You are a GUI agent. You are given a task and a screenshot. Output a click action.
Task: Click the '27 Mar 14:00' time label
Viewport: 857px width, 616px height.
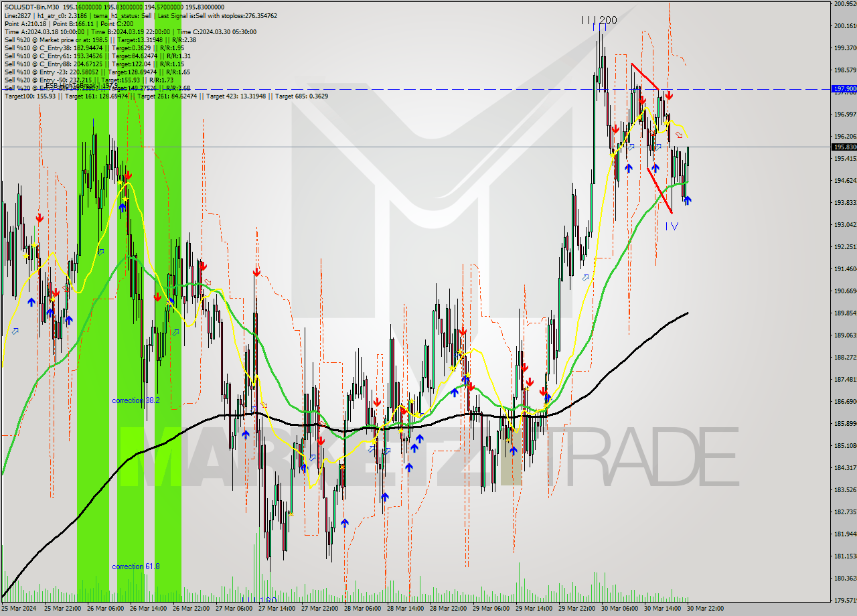pyautogui.click(x=277, y=609)
